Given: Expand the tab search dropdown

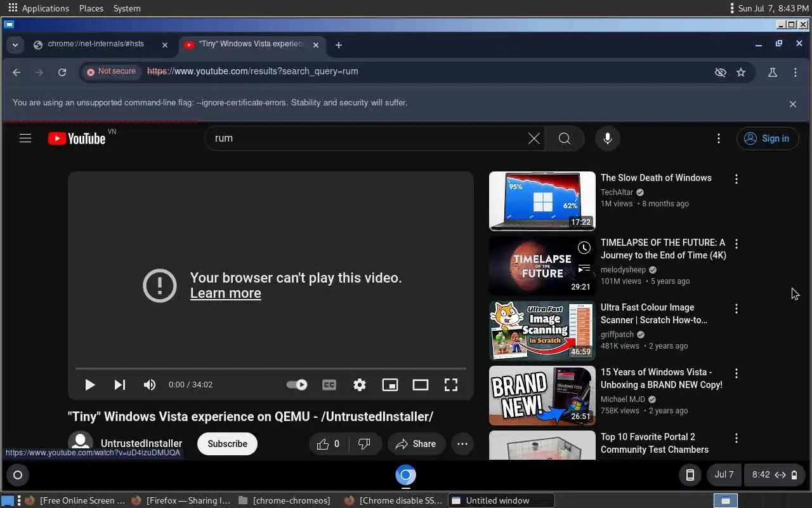Looking at the screenshot, I should pyautogui.click(x=15, y=45).
